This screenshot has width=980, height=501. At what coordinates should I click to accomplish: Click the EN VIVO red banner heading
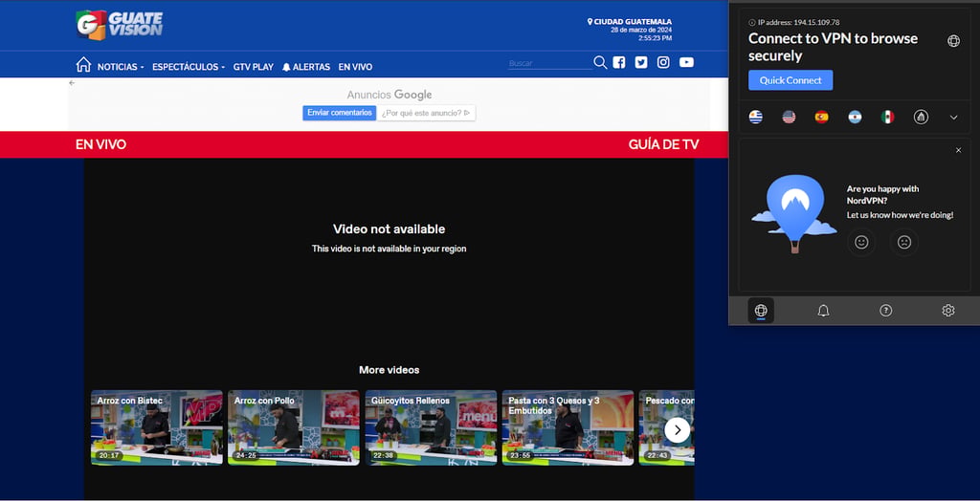point(100,145)
